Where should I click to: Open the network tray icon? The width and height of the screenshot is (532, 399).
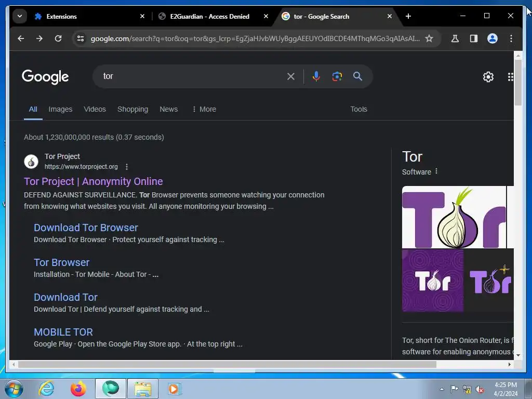(467, 389)
